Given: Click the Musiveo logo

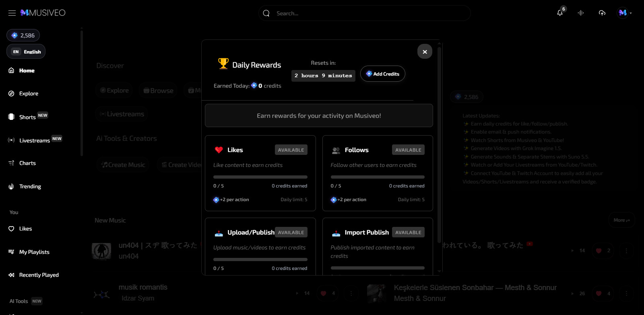Looking at the screenshot, I should pos(43,13).
